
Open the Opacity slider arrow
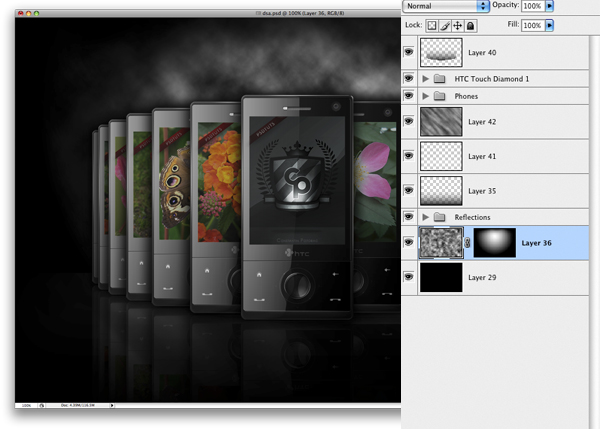point(549,6)
